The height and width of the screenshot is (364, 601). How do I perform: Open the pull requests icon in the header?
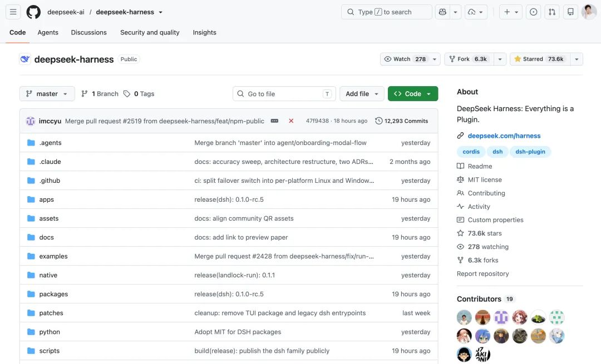click(x=552, y=12)
